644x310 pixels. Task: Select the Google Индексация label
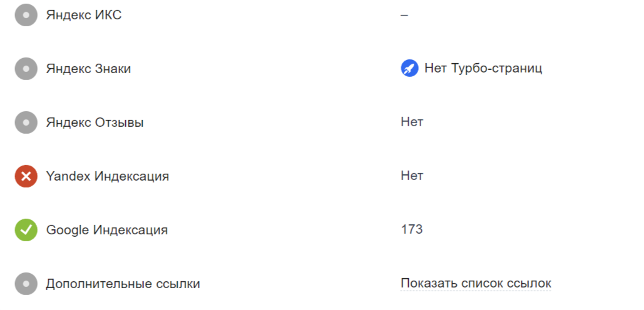point(106,230)
